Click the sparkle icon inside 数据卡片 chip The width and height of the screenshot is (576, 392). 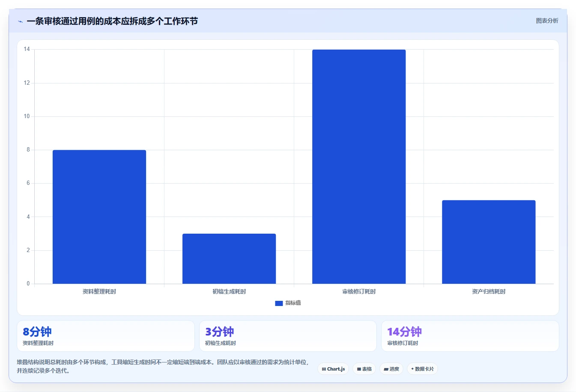tap(412, 368)
